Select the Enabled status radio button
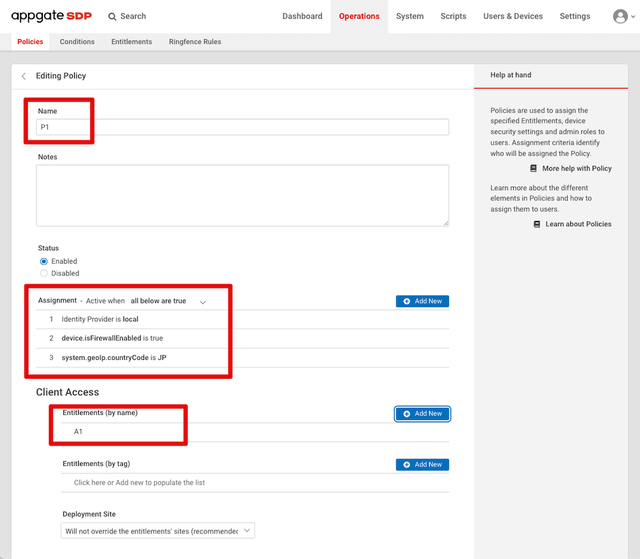This screenshot has height=559, width=640. pyautogui.click(x=44, y=261)
